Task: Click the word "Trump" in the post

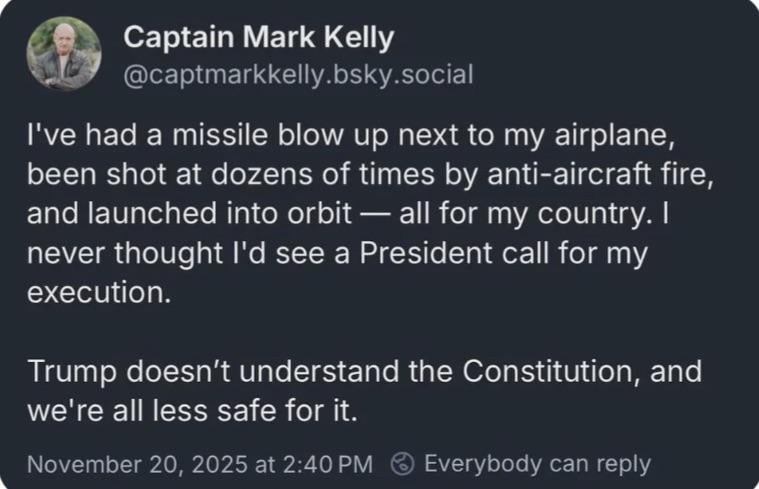Action: coord(62,372)
